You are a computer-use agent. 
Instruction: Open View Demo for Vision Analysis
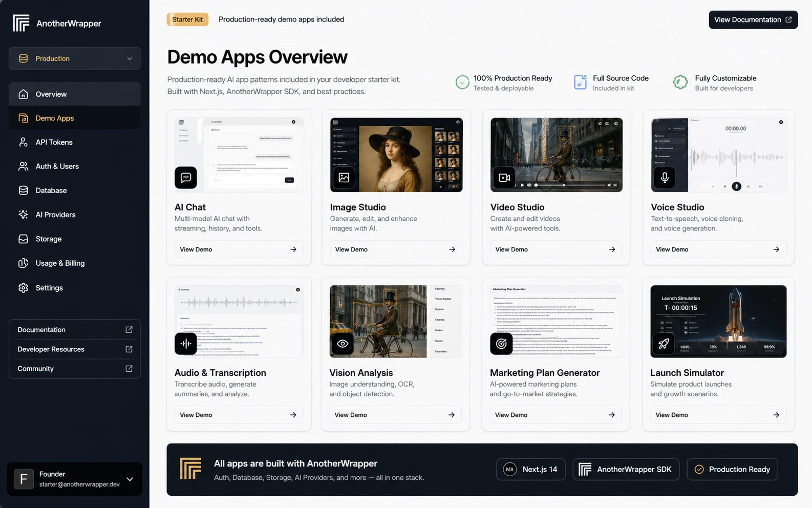[x=395, y=415]
